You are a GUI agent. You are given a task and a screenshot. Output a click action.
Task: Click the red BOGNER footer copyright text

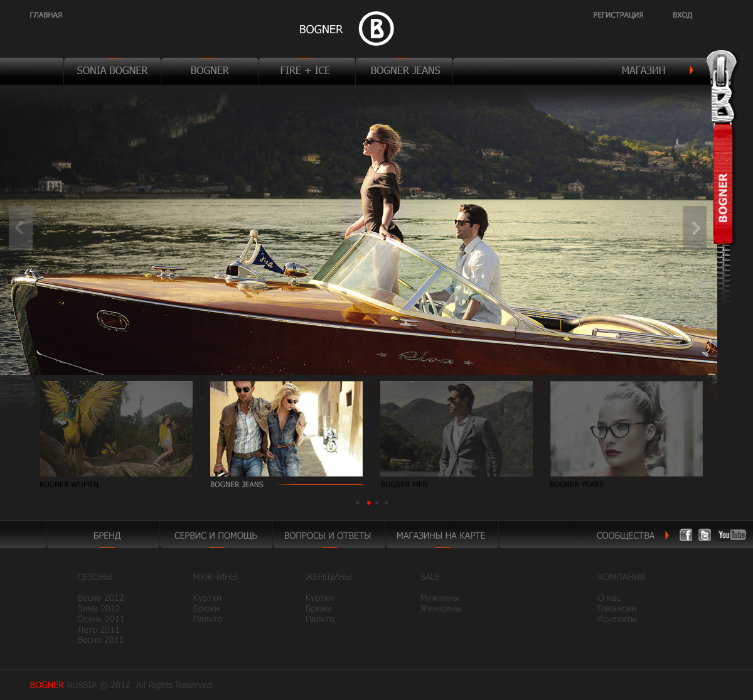(x=47, y=685)
